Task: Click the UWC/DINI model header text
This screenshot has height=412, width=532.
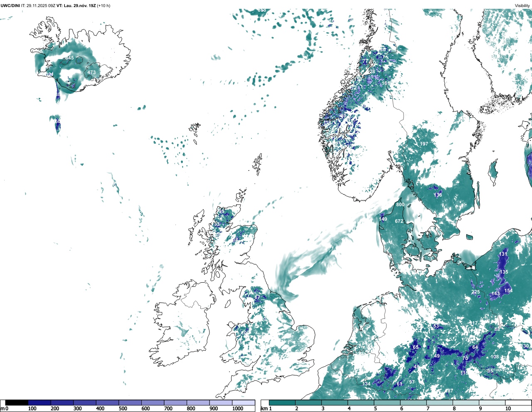Action: [x=10, y=5]
